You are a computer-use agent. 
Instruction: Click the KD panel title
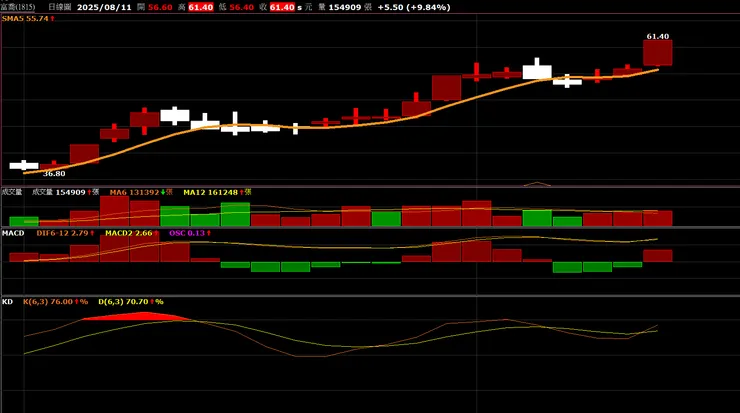coord(7,302)
